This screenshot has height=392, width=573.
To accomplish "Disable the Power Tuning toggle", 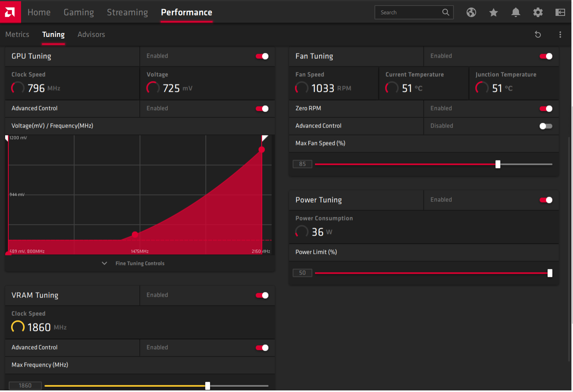I will click(546, 200).
